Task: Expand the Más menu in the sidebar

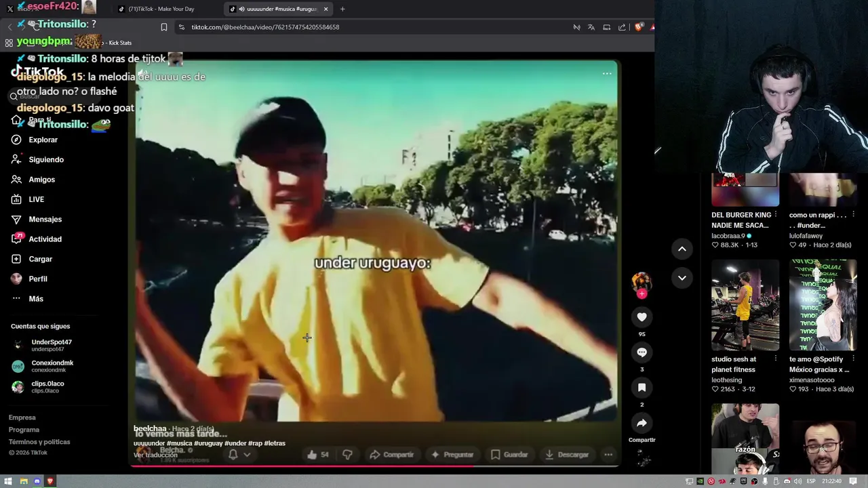Action: pos(28,299)
